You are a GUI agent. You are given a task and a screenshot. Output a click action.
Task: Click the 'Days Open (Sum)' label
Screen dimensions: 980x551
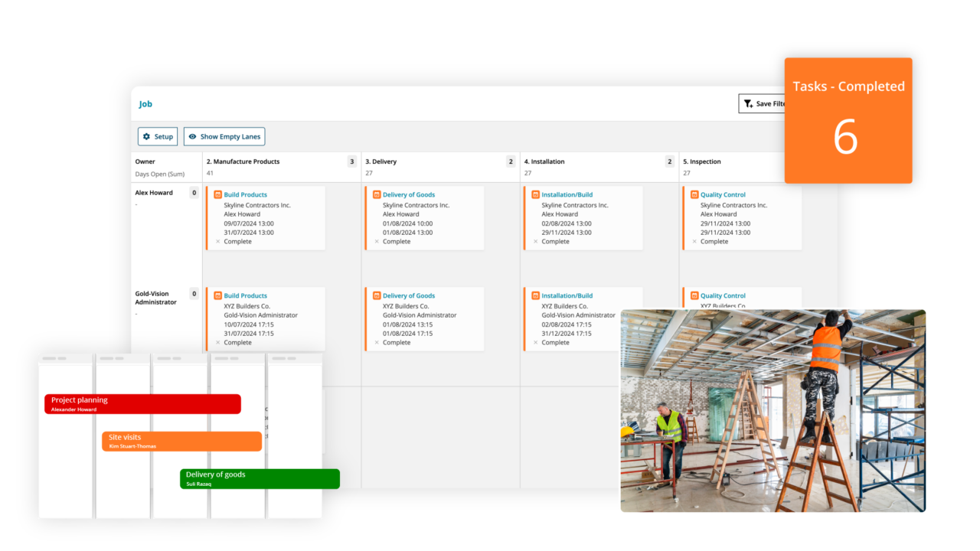click(x=160, y=174)
